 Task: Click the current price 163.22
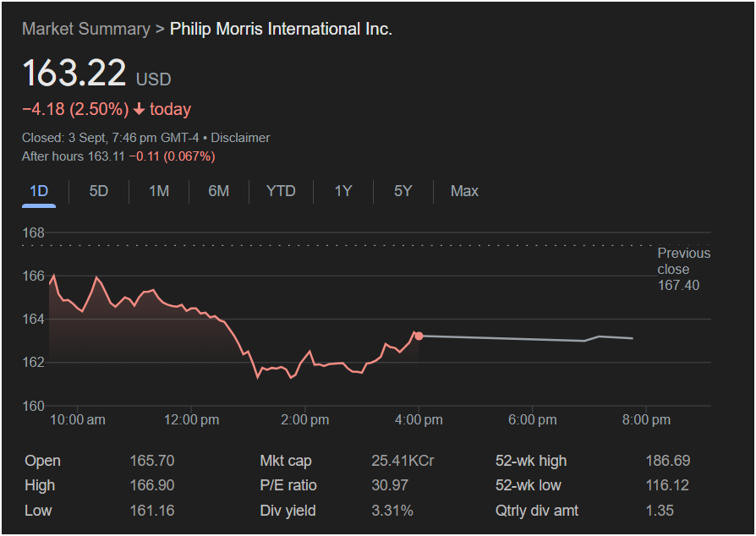[x=74, y=74]
